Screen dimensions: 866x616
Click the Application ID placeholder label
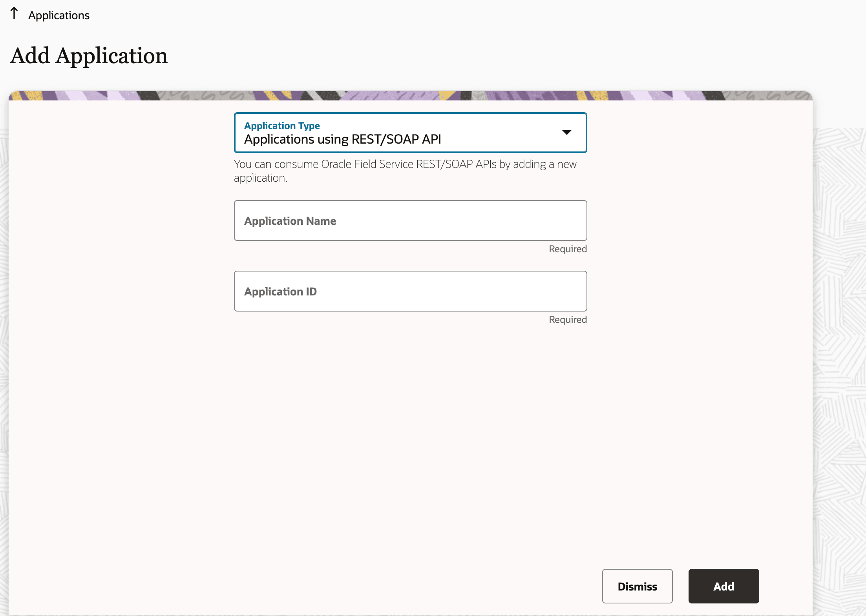point(280,292)
